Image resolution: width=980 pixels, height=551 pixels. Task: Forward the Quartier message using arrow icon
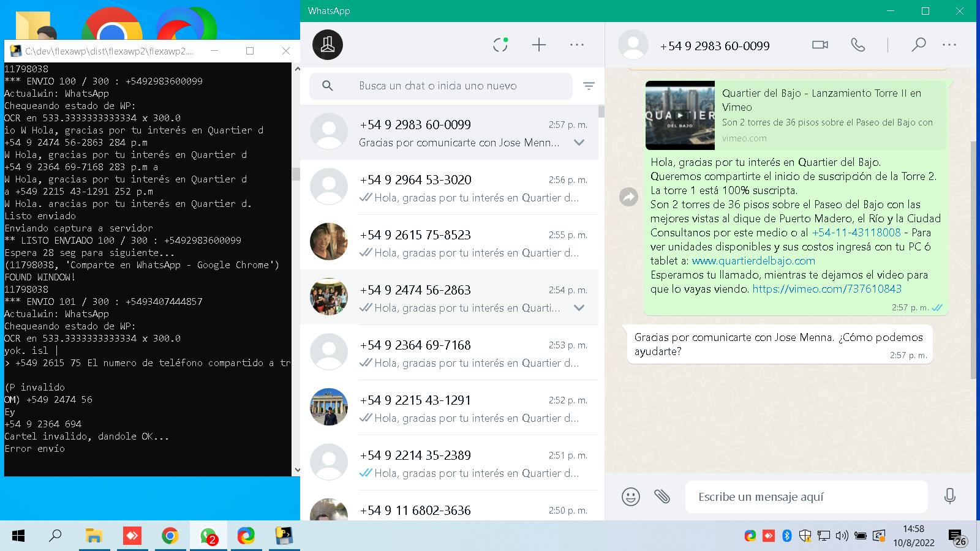tap(629, 197)
